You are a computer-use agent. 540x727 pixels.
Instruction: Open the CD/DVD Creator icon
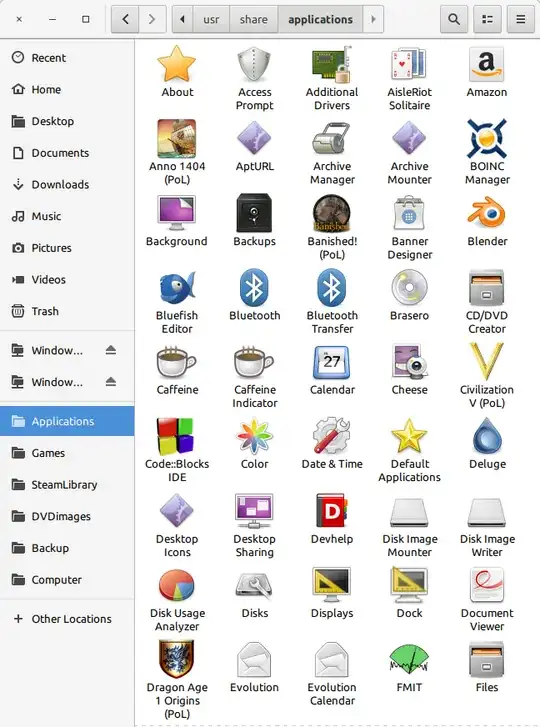pyautogui.click(x=486, y=287)
